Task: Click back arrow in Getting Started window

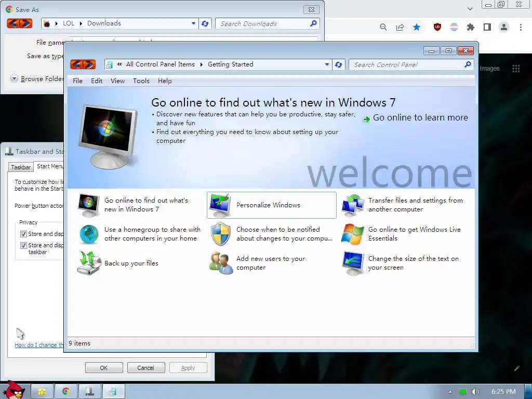Action: click(x=77, y=64)
